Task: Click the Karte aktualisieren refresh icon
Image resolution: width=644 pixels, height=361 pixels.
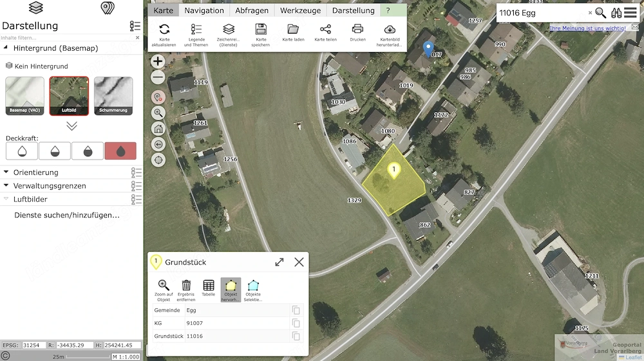Action: (164, 30)
